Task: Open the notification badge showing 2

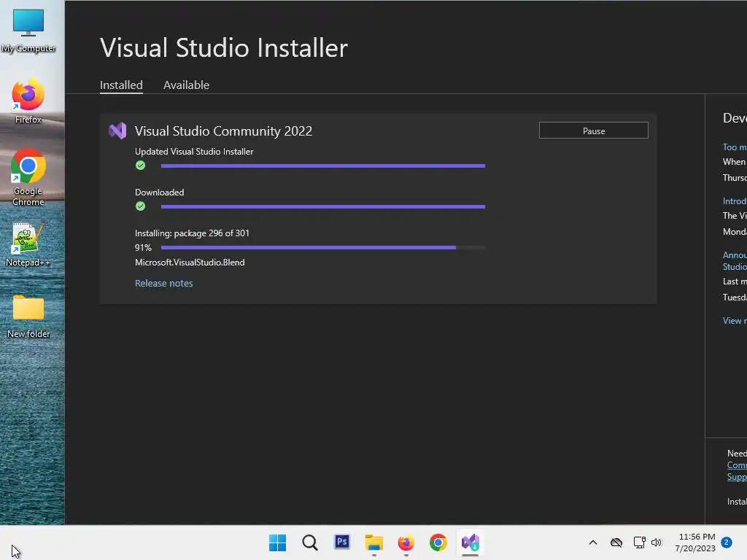Action: tap(727, 542)
